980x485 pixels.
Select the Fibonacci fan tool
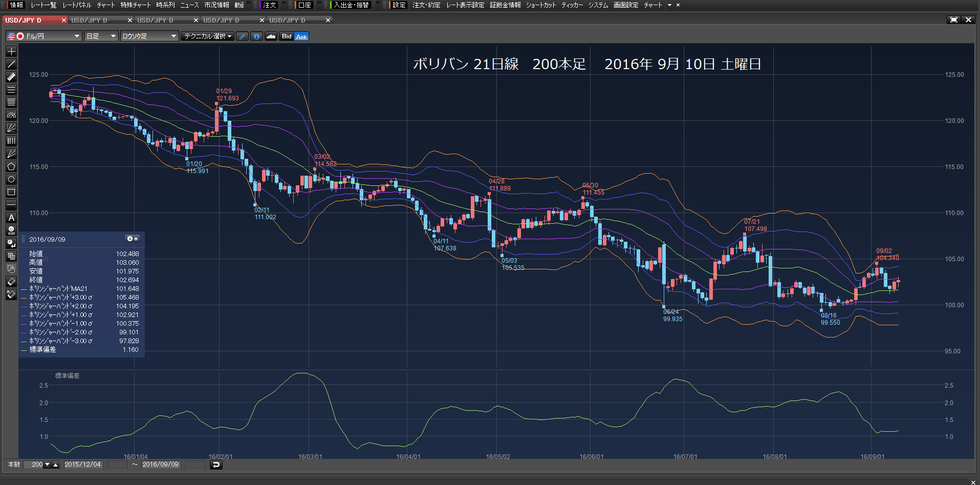11,128
